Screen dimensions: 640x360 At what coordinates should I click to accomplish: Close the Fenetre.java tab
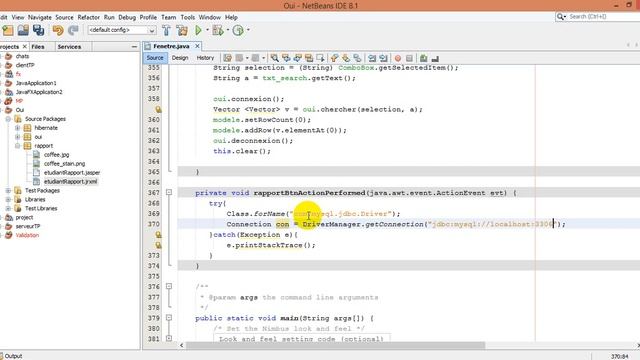coord(197,46)
